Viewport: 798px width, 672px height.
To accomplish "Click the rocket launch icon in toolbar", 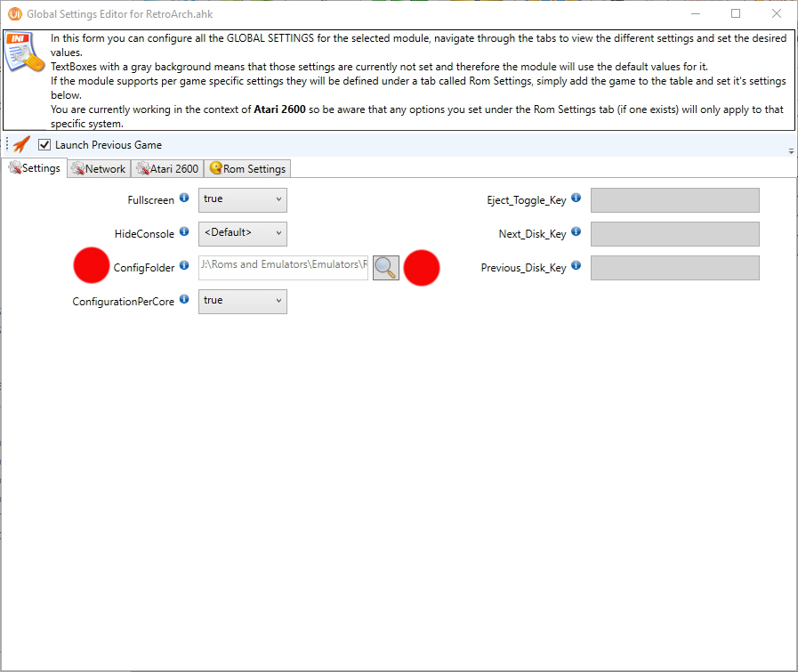I will 21,144.
